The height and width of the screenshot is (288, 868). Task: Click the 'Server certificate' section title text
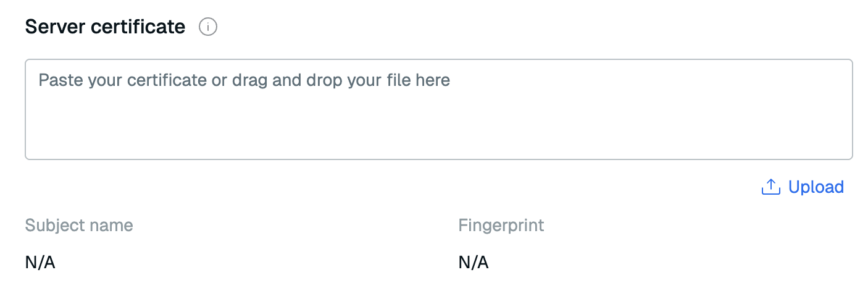pyautogui.click(x=105, y=27)
